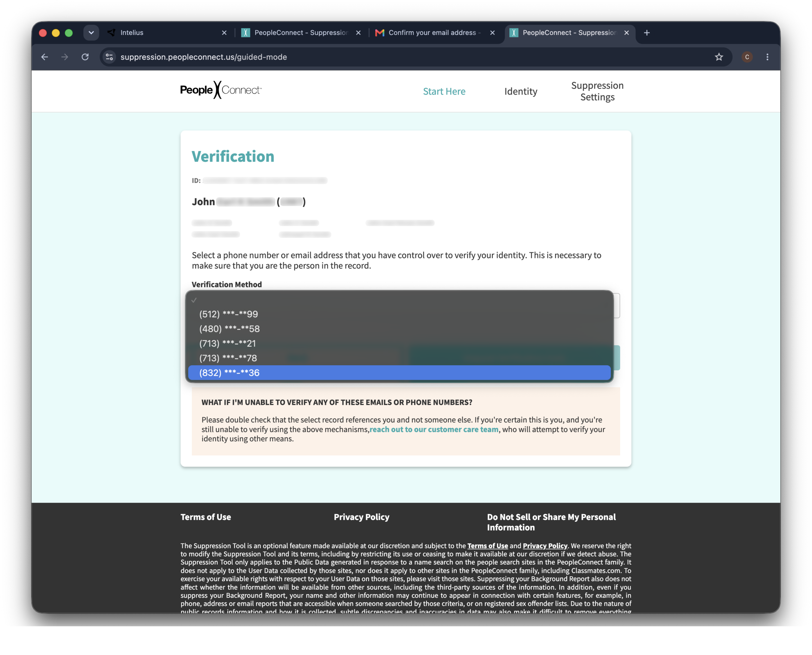Screen dimensions: 812x655
Task: Expand the tab search dropdown
Action: click(91, 33)
